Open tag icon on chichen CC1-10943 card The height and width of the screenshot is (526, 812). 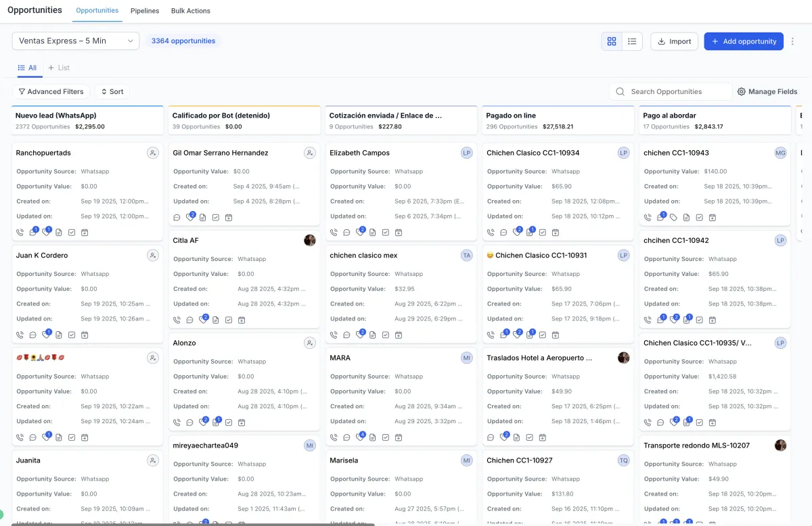click(x=673, y=217)
